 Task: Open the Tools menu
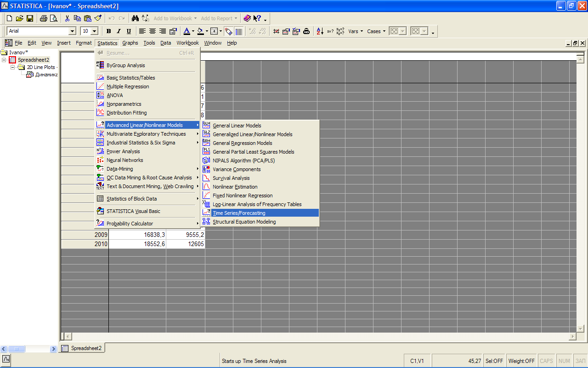(149, 43)
